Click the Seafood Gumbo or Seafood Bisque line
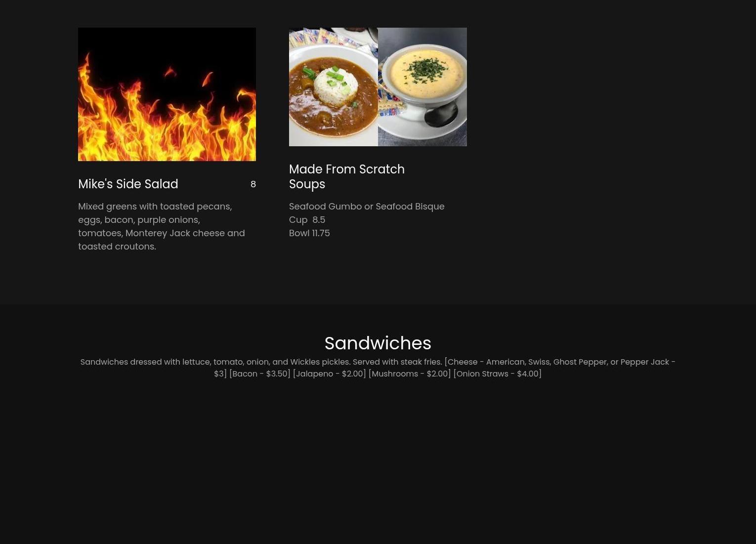 tap(367, 207)
